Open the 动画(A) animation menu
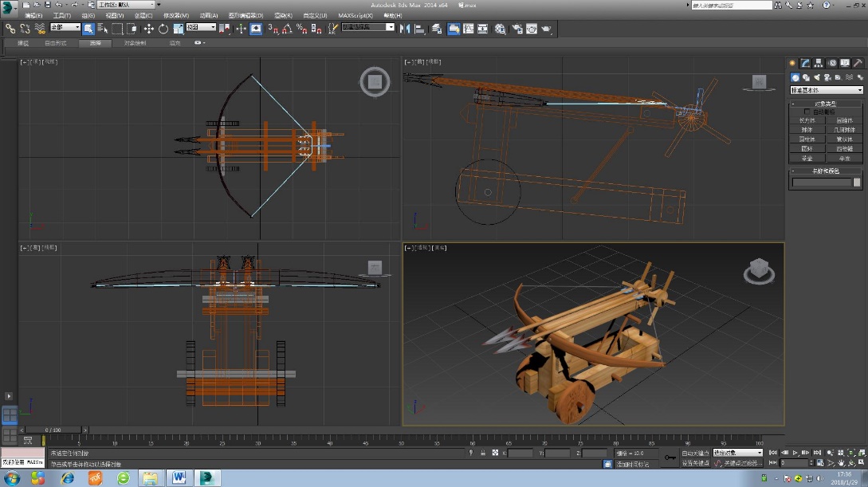 (x=208, y=15)
